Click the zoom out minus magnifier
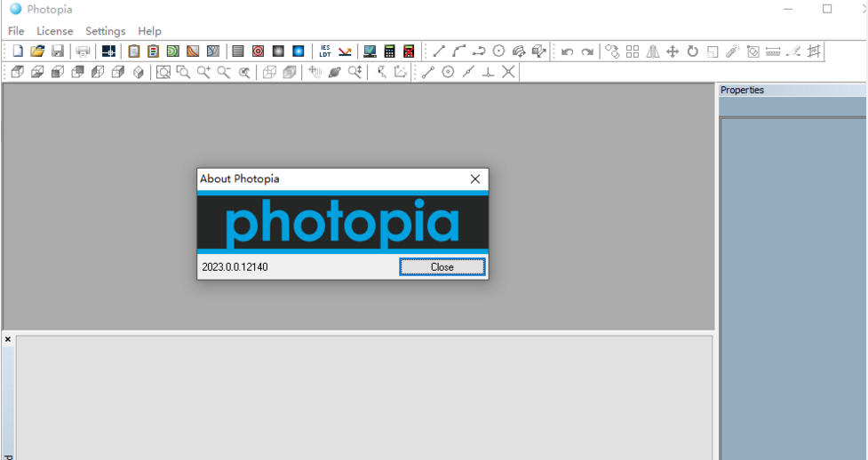The image size is (868, 460). pos(224,72)
